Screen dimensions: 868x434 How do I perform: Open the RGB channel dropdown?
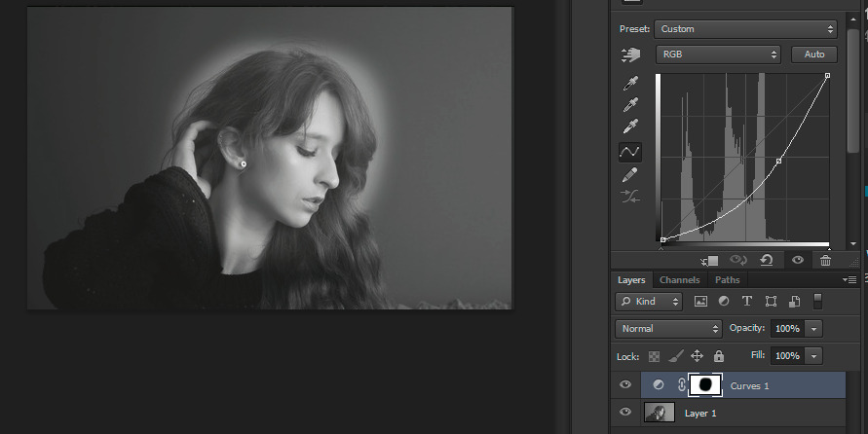click(x=718, y=54)
